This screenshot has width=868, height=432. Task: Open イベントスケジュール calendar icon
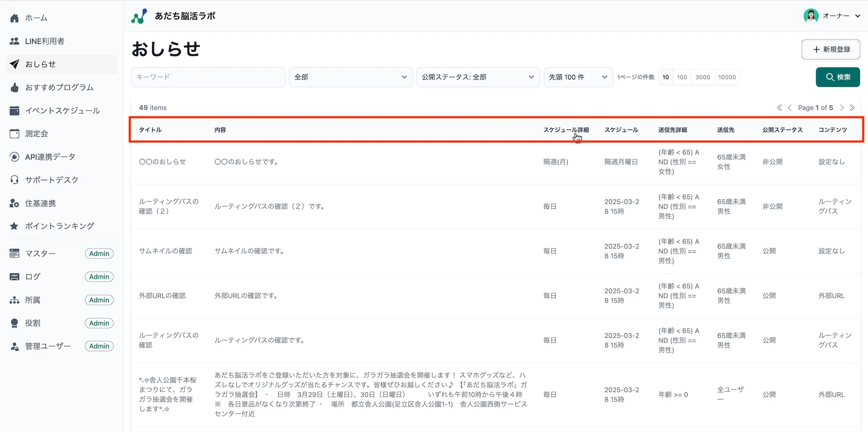click(14, 111)
